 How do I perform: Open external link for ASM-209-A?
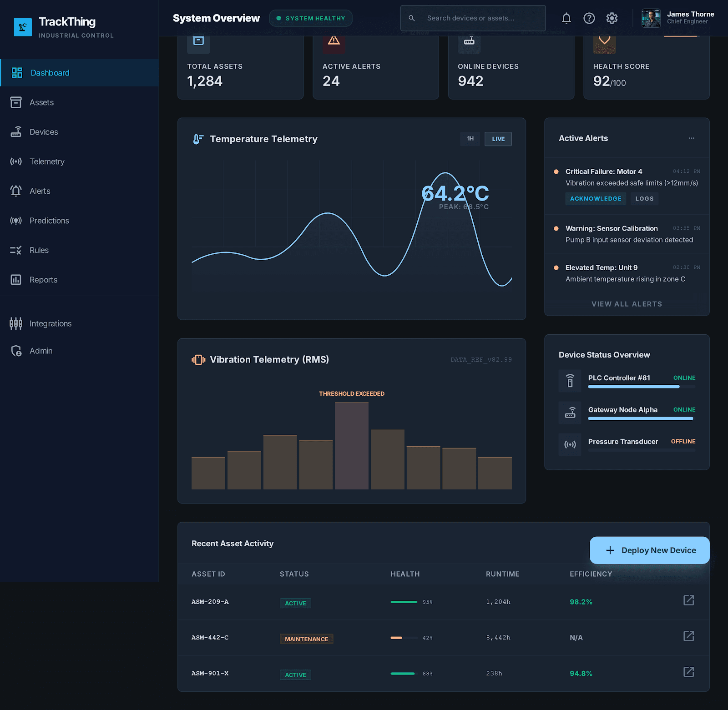click(688, 600)
